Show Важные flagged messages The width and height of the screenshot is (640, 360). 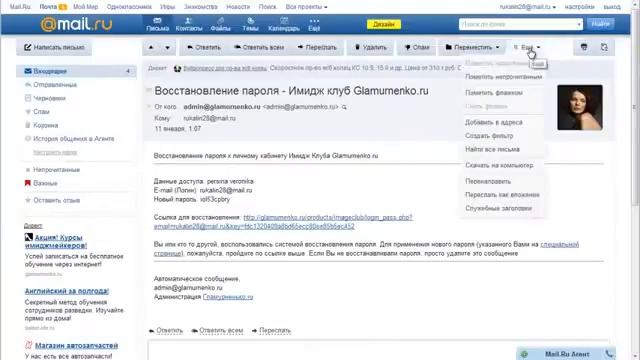click(x=45, y=183)
